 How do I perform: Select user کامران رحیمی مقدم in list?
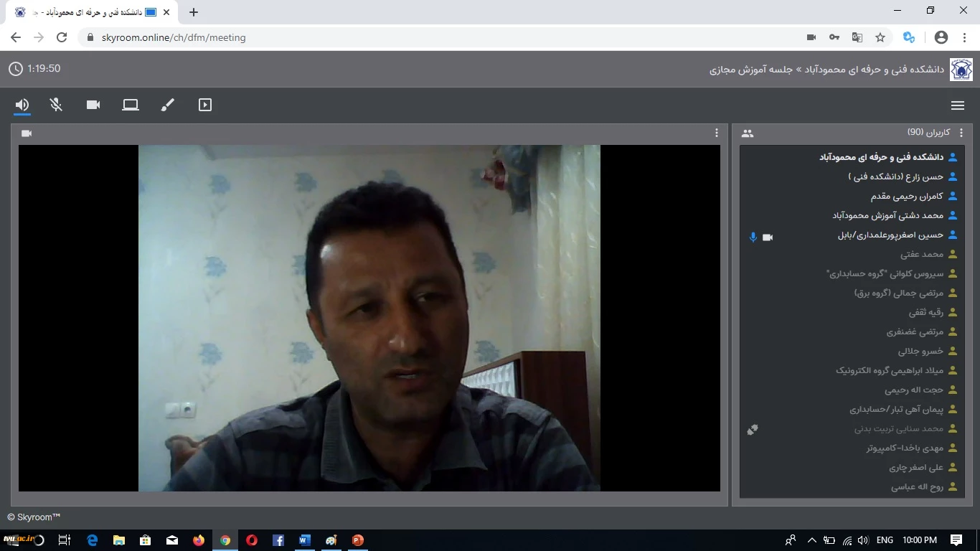click(907, 196)
